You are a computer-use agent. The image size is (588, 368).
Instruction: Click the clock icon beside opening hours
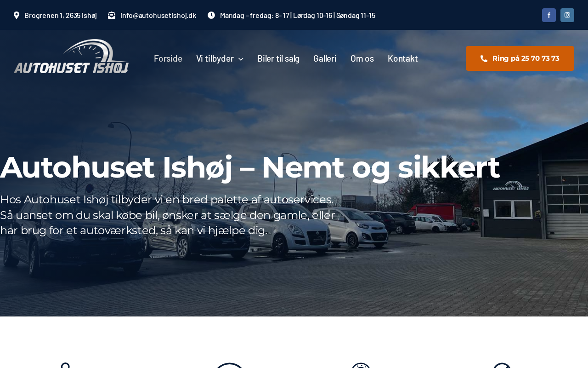(211, 15)
